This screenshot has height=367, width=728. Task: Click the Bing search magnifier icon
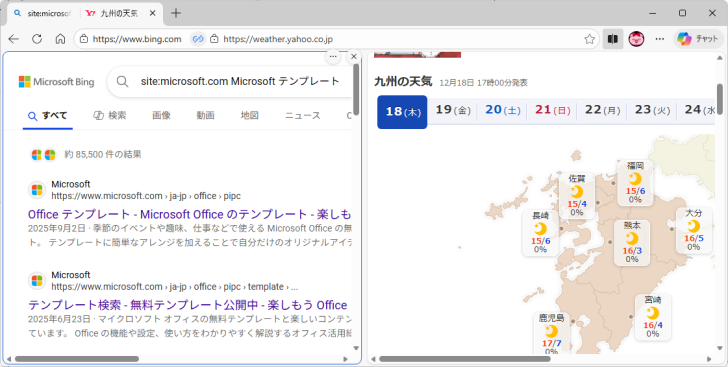(x=123, y=82)
